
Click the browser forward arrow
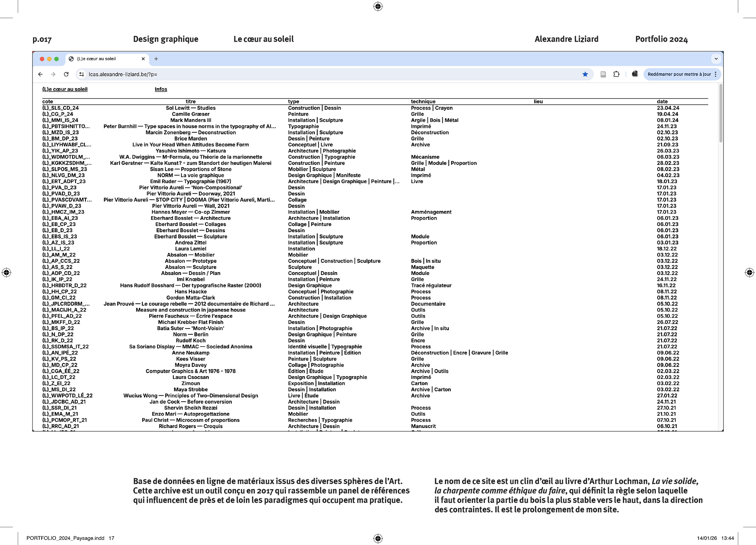point(53,74)
